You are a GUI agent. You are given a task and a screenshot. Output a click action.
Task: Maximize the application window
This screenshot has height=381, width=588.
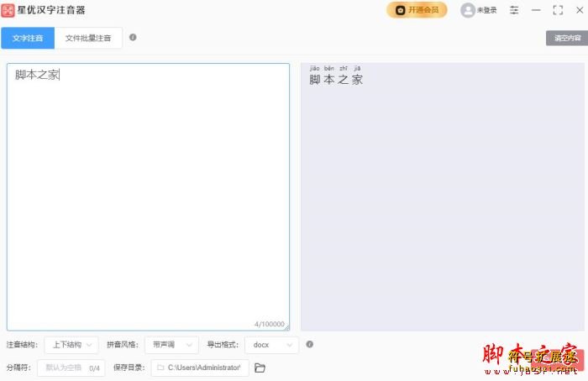558,10
